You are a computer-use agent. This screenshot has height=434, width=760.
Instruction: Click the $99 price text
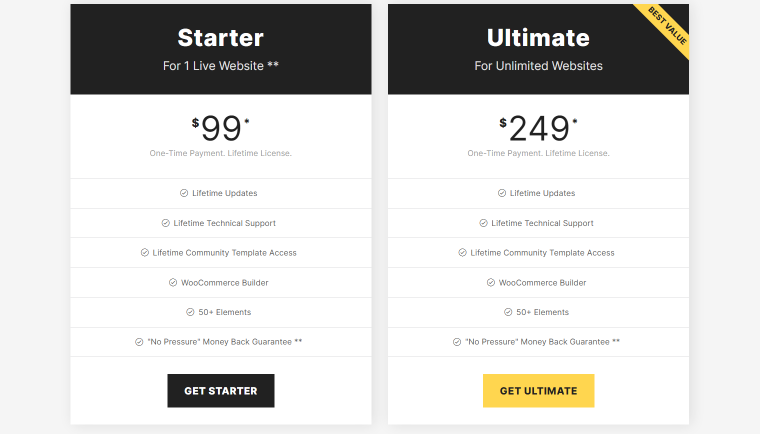(x=221, y=129)
